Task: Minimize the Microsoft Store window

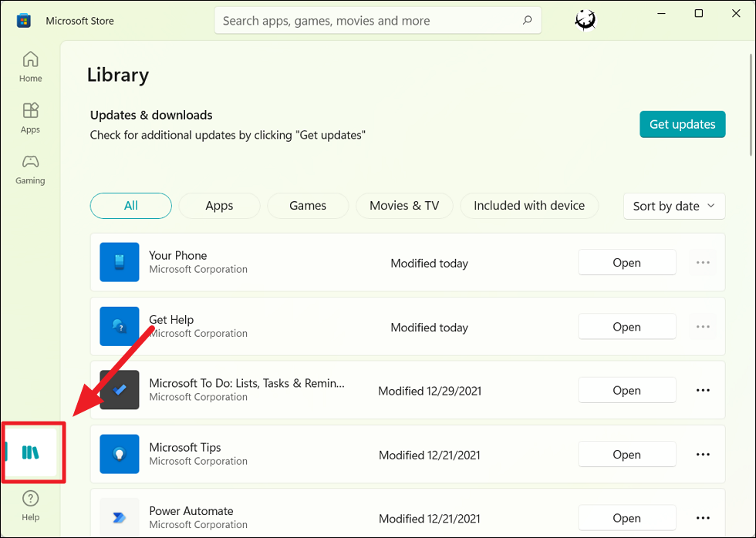Action: click(662, 13)
